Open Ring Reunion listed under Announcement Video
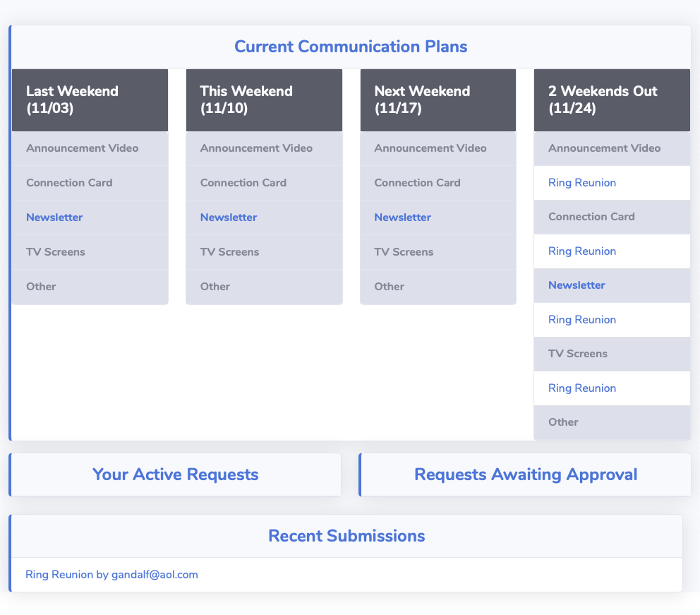Viewport: 700px width, 615px height. click(x=582, y=183)
